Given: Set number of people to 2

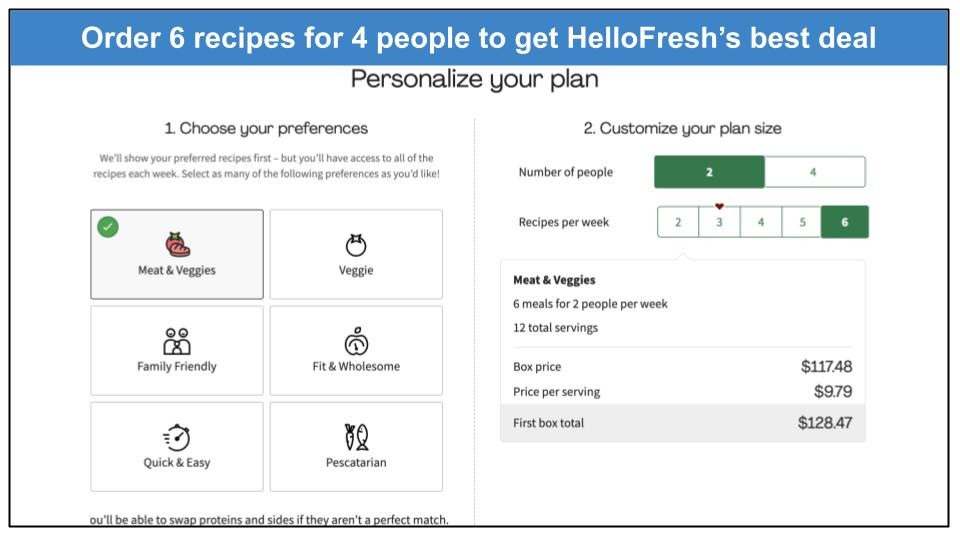Looking at the screenshot, I should (710, 172).
